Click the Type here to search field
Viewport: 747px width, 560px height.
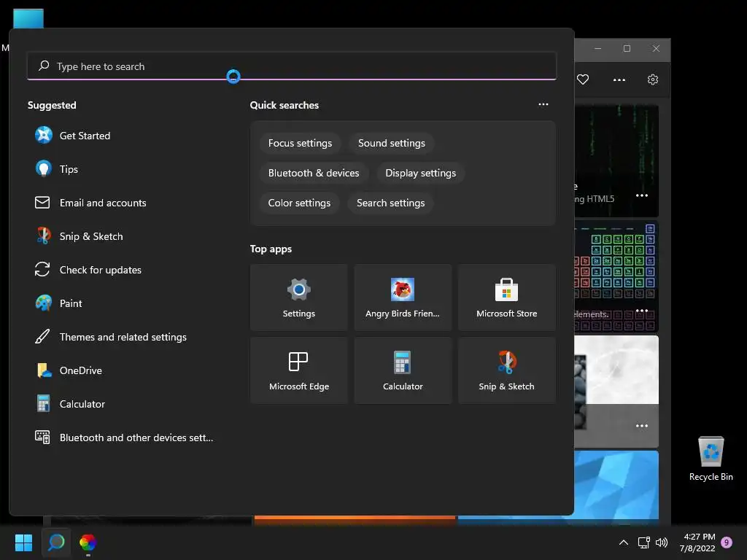click(x=292, y=66)
